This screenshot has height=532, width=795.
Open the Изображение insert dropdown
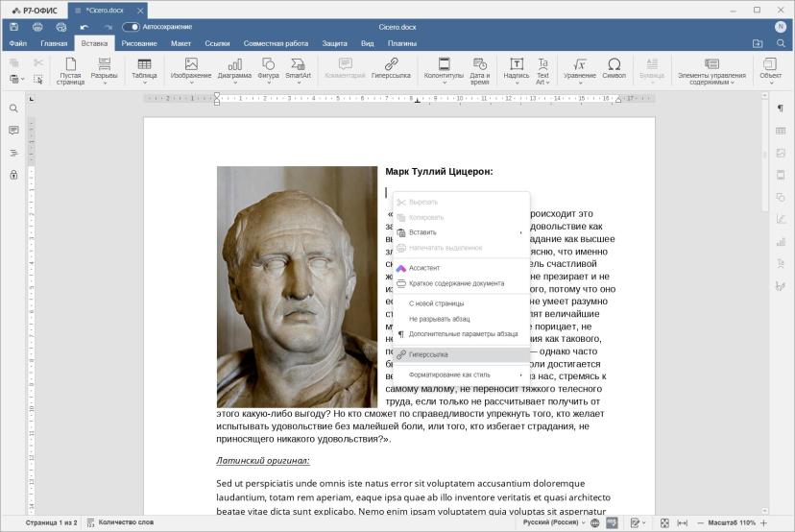(191, 70)
